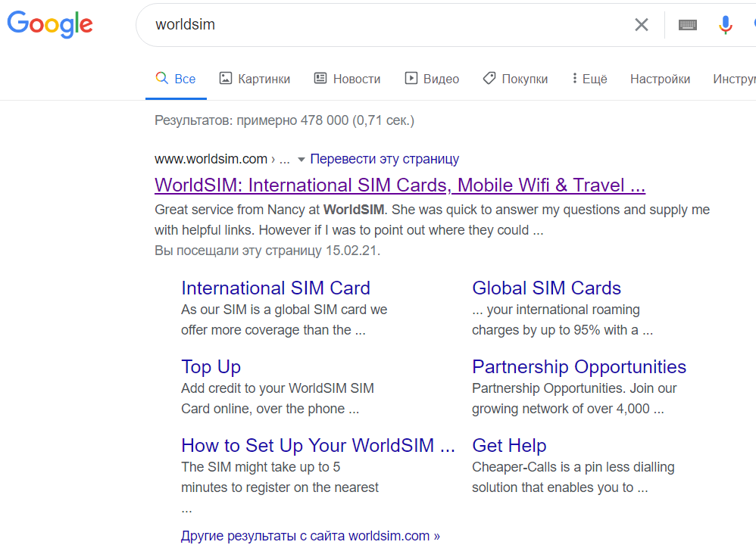Screen dimensions: 756x545
Task: Click the worldsim search input field
Action: coord(386,24)
